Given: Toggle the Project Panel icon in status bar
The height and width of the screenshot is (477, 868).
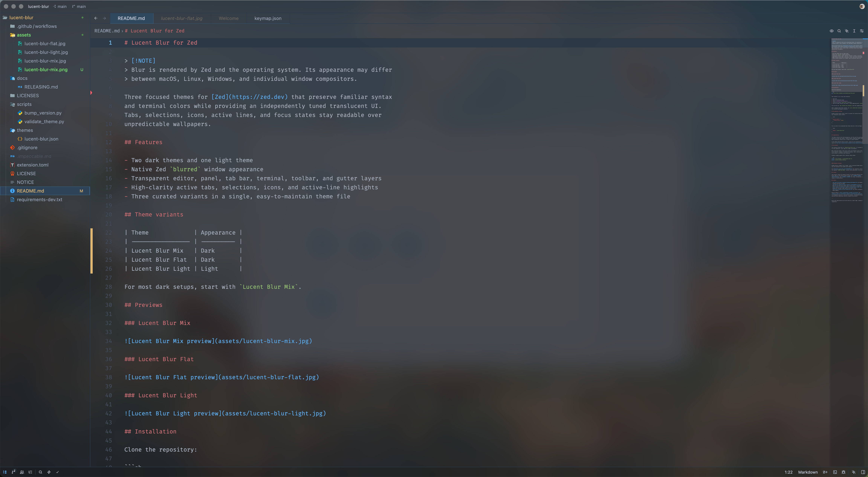Looking at the screenshot, I should tap(5, 472).
